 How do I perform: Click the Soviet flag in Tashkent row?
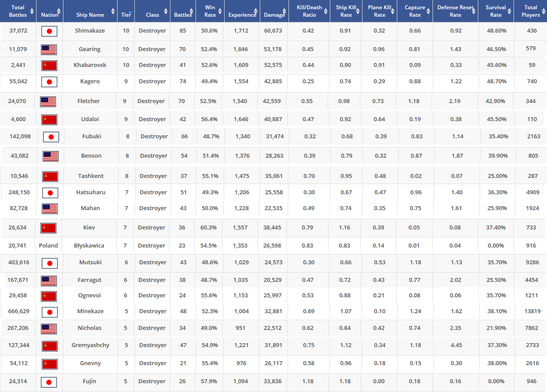click(x=50, y=176)
